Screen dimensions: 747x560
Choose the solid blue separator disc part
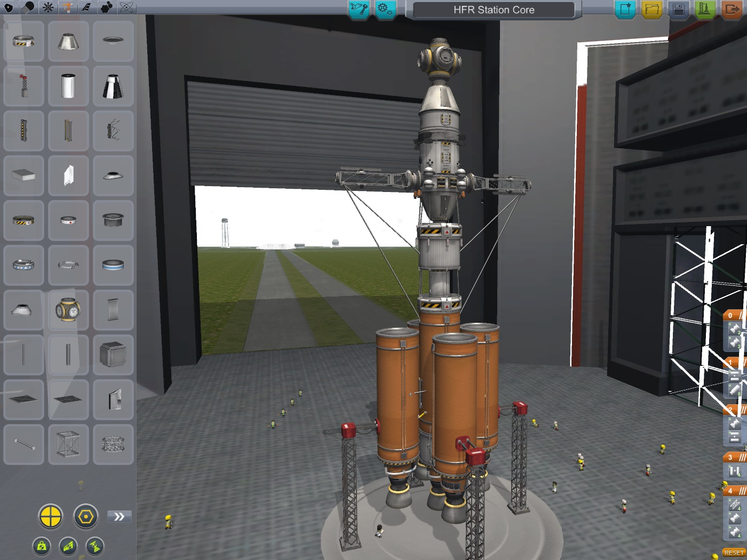[113, 265]
